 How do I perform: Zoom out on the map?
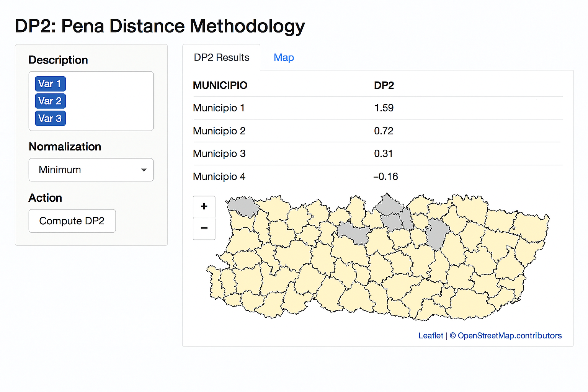[204, 229]
